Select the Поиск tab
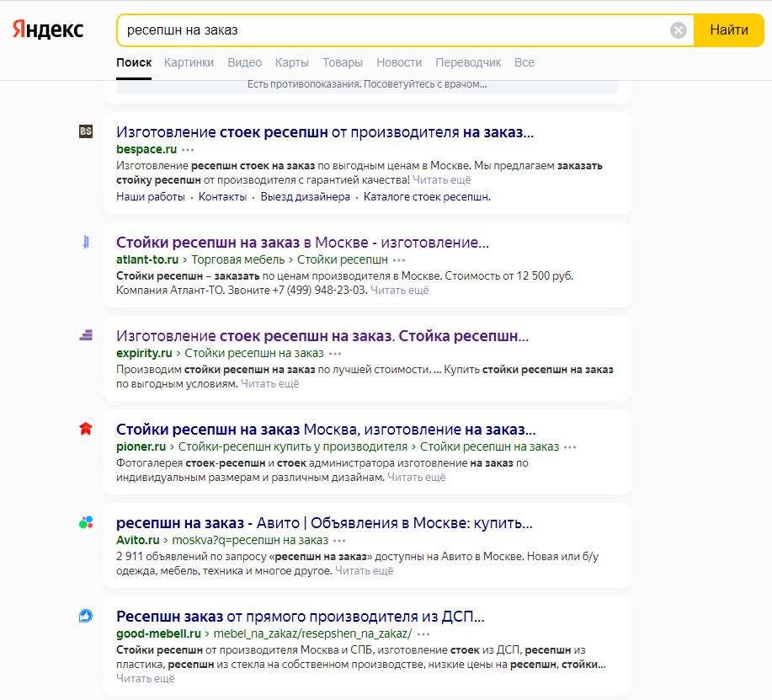This screenshot has width=772, height=700. [x=134, y=62]
